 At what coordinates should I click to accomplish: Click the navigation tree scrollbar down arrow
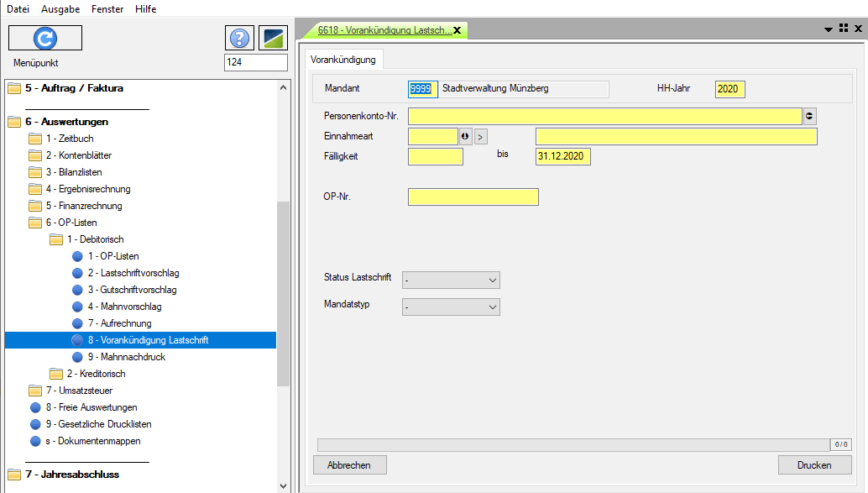[x=283, y=485]
